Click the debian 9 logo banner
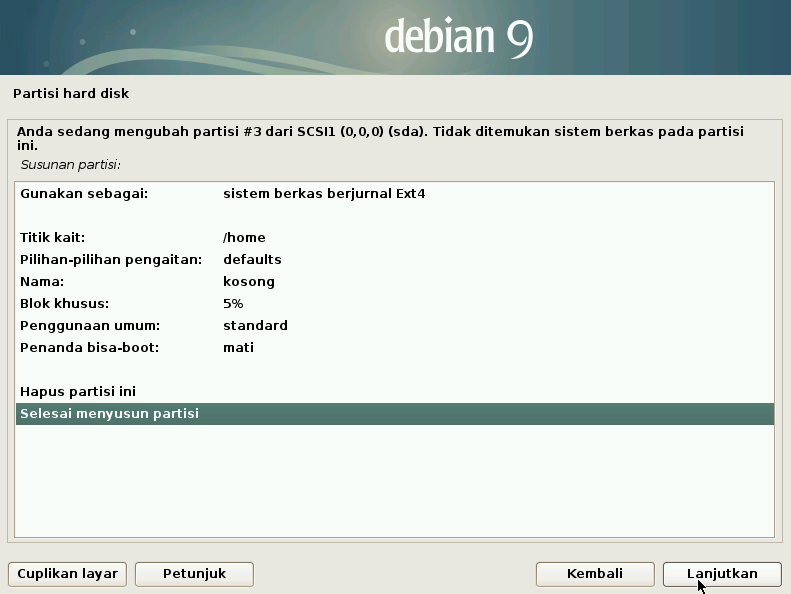This screenshot has width=791, height=594. tap(458, 37)
